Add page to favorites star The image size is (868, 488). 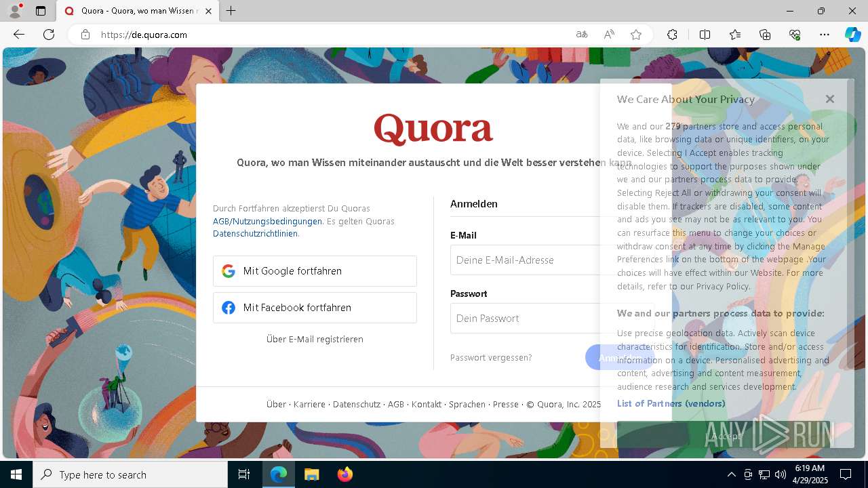tap(636, 35)
